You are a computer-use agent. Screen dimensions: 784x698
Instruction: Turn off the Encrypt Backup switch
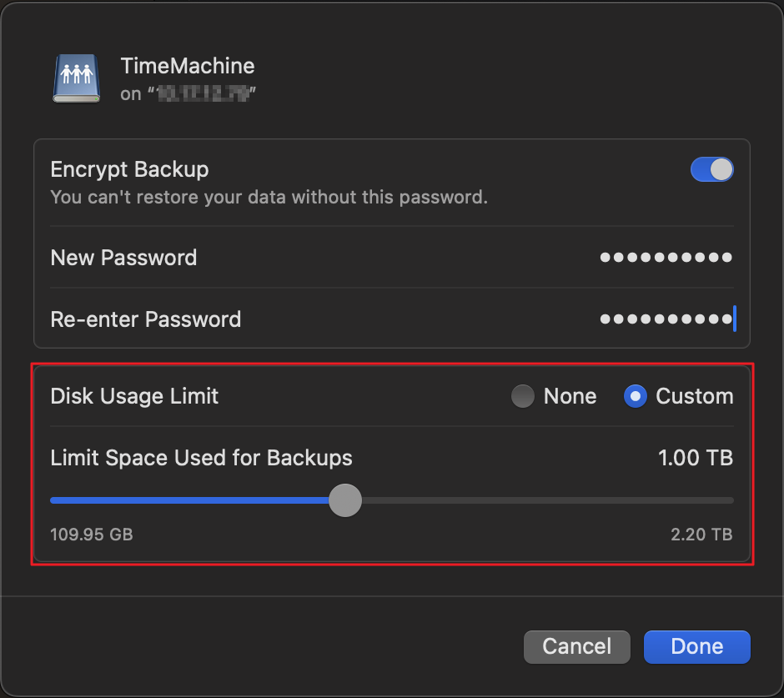[x=711, y=170]
